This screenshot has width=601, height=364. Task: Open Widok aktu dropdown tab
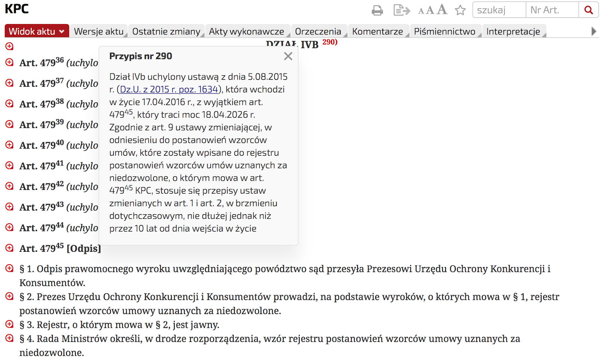[x=37, y=31]
